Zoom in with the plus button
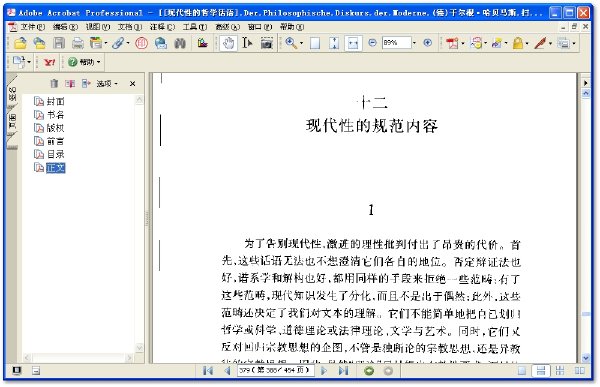Viewport: 600px width, 387px height. click(428, 43)
